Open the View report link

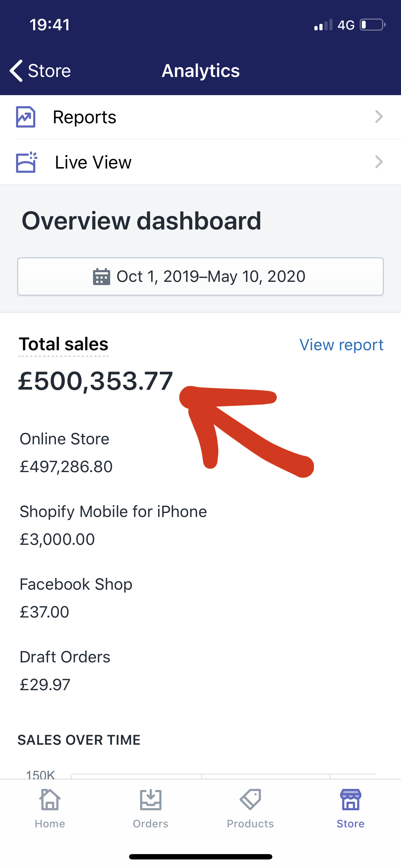tap(341, 345)
